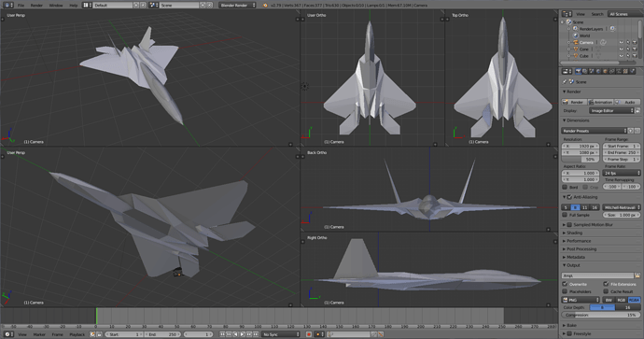Open the World properties tab icon

[x=598, y=71]
